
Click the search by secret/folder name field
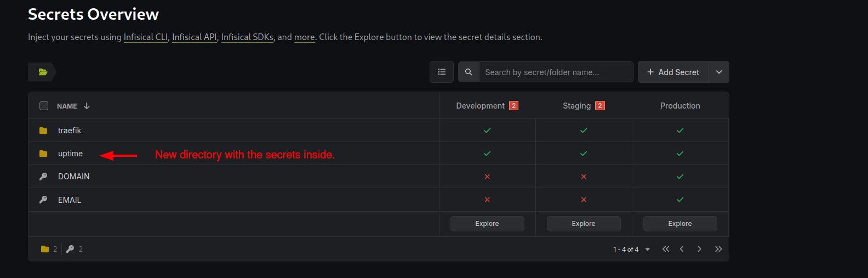point(556,72)
